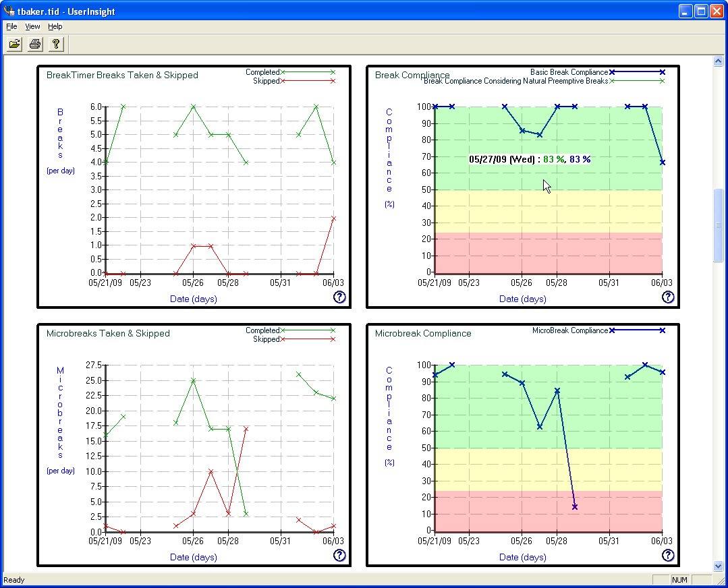This screenshot has height=588, width=728.
Task: Open help for BreakTimer Breaks Taken chart
Action: 339,297
